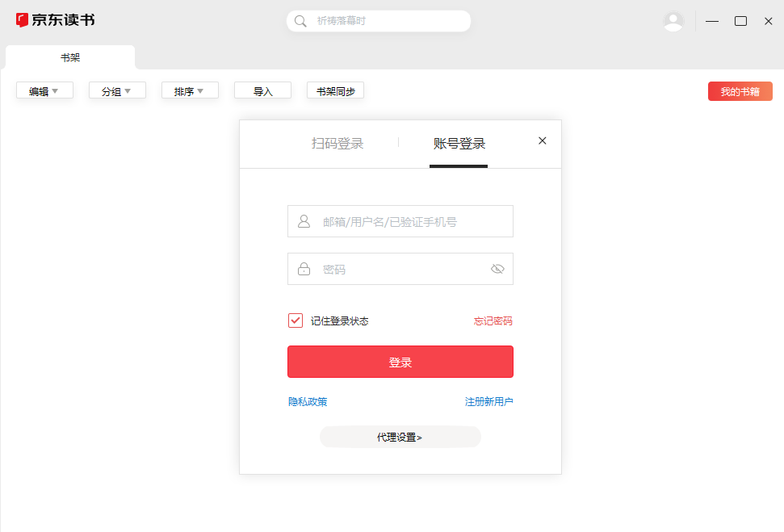Expand the 分组 dropdown
The width and height of the screenshot is (784, 532).
pyautogui.click(x=117, y=90)
